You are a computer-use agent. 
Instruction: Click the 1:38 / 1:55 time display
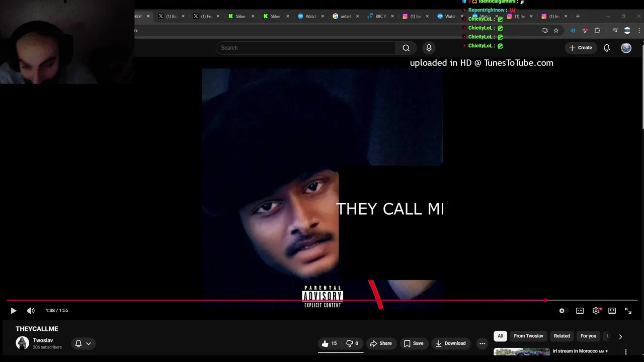(57, 311)
